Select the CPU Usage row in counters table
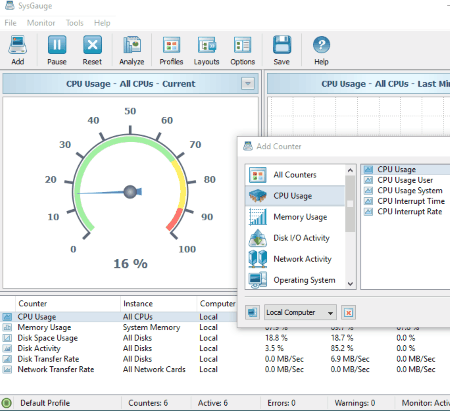450x411 pixels. [x=118, y=317]
